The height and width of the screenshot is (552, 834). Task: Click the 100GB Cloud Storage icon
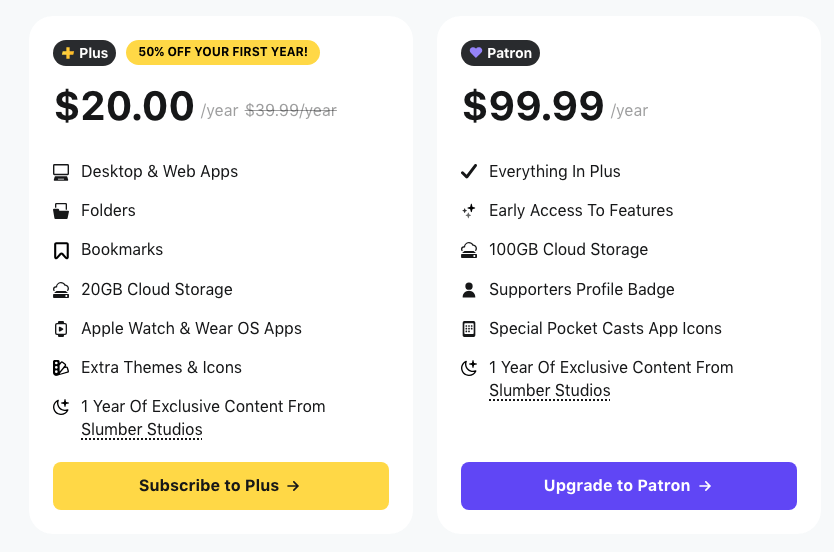point(468,250)
